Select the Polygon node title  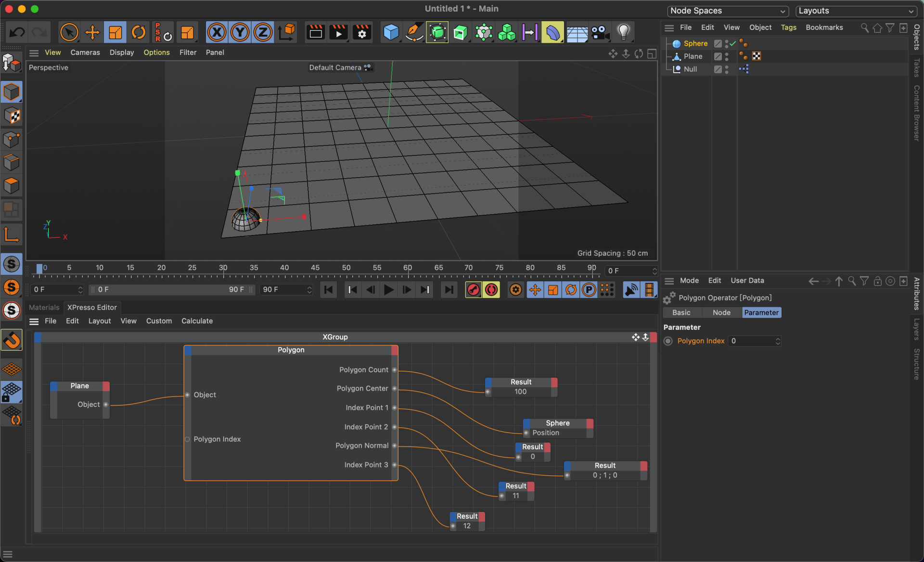pyautogui.click(x=291, y=350)
